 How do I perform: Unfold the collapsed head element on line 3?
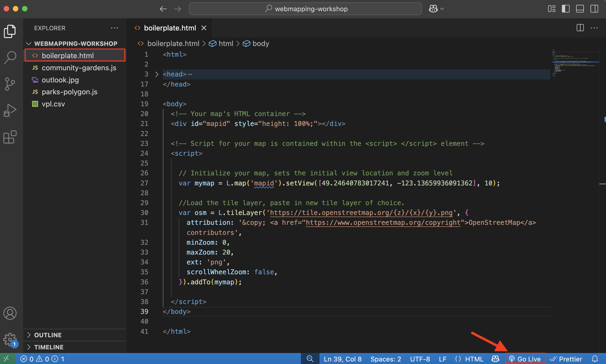157,74
